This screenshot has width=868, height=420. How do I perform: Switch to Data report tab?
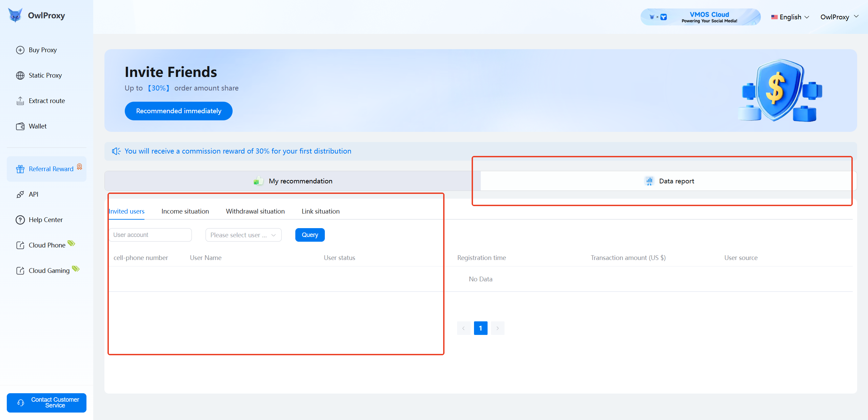click(669, 181)
